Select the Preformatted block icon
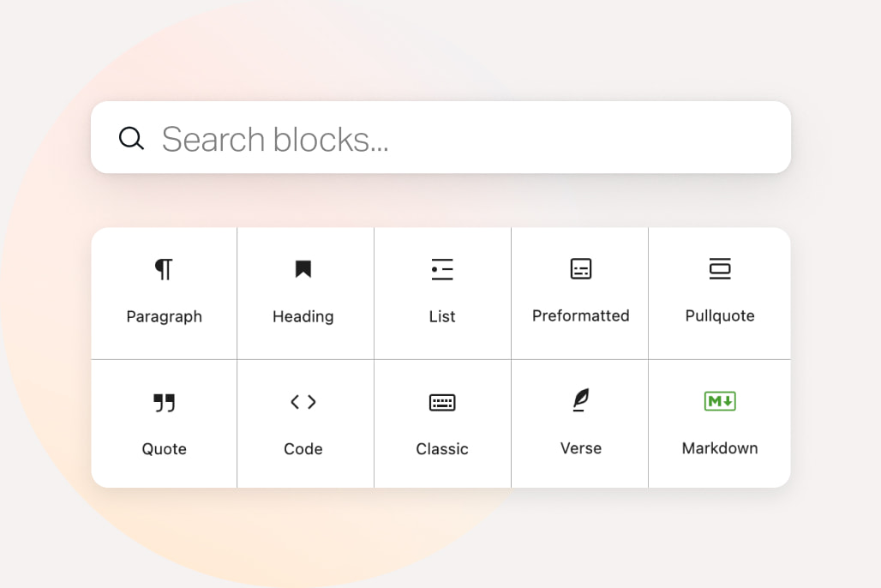The width and height of the screenshot is (881, 588). [581, 268]
